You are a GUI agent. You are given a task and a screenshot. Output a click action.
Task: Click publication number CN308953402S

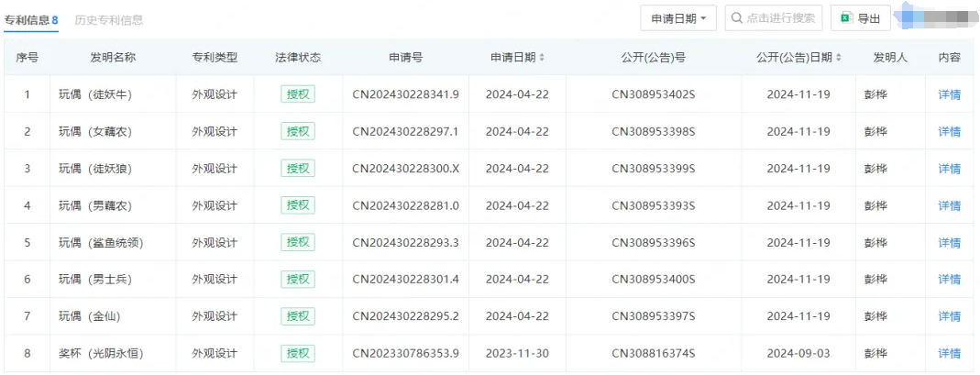(x=654, y=95)
